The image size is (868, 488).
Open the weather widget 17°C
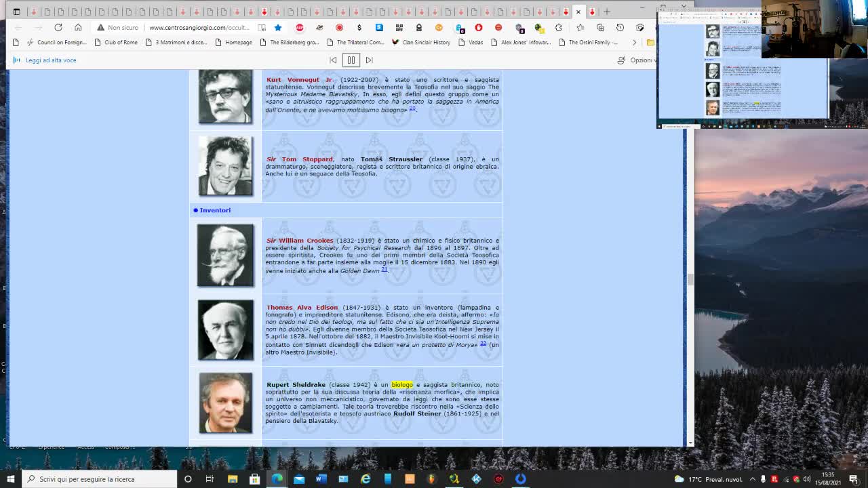[x=708, y=479]
